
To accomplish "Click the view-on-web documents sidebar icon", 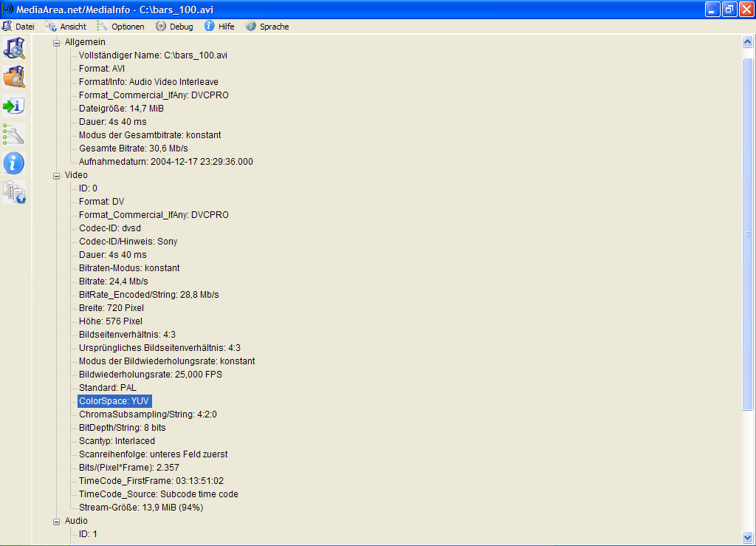I will [x=14, y=192].
